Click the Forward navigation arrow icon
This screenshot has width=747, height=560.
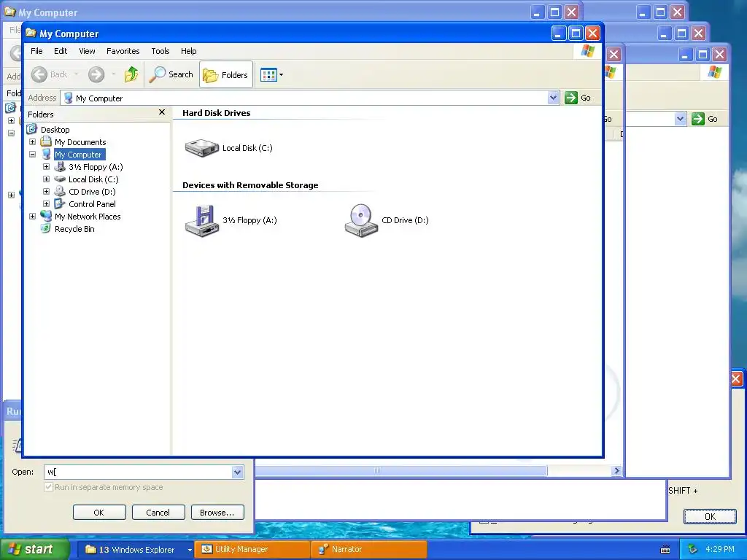96,74
